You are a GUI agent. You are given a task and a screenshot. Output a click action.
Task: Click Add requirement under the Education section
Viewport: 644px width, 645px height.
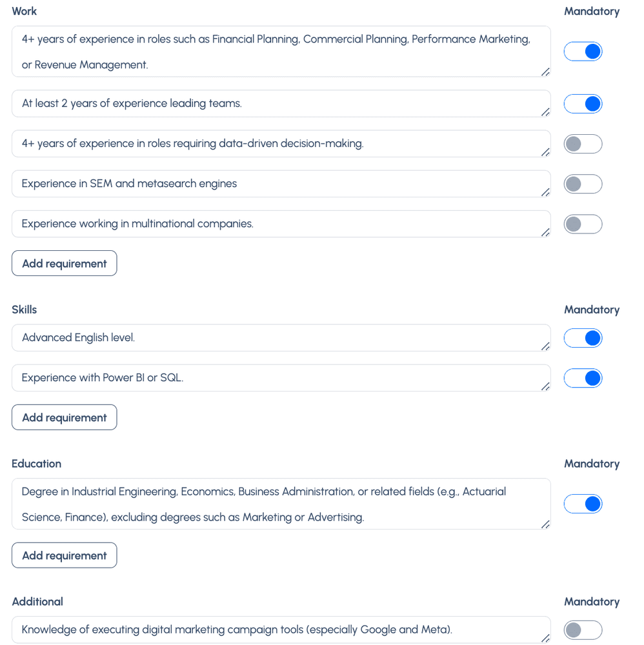[x=65, y=555]
